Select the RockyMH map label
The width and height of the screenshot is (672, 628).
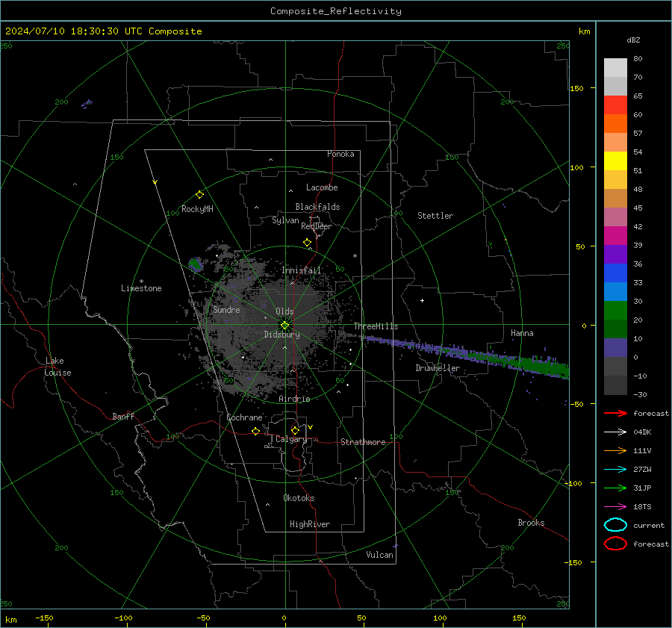click(197, 209)
